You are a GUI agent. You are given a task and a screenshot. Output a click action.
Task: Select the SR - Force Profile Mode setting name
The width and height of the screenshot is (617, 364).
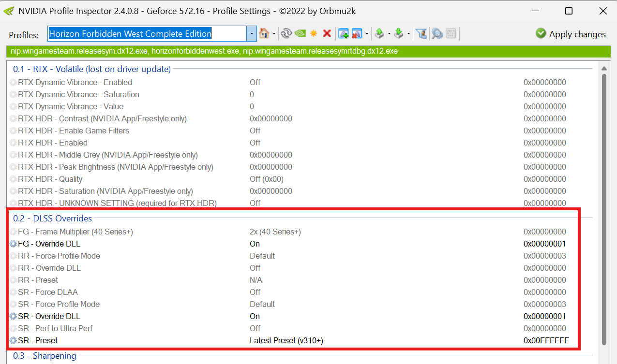click(59, 304)
